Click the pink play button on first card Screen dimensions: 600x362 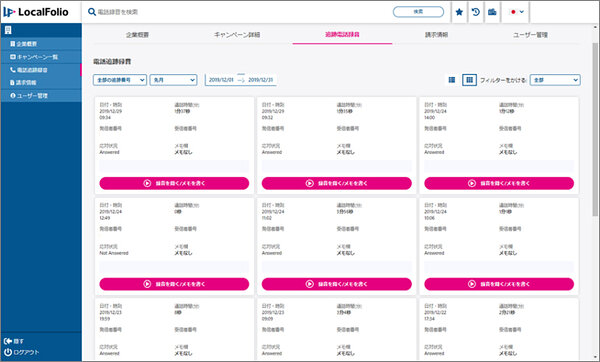(x=174, y=183)
